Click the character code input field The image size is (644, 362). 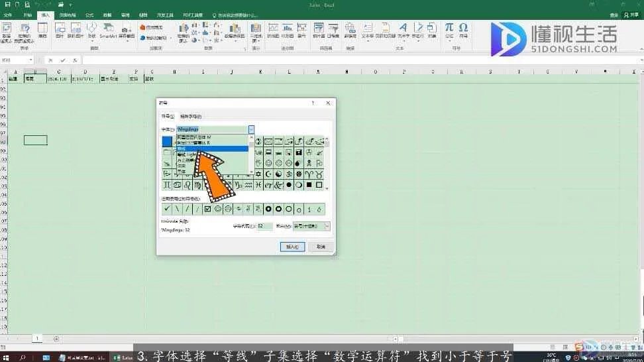[x=264, y=226]
